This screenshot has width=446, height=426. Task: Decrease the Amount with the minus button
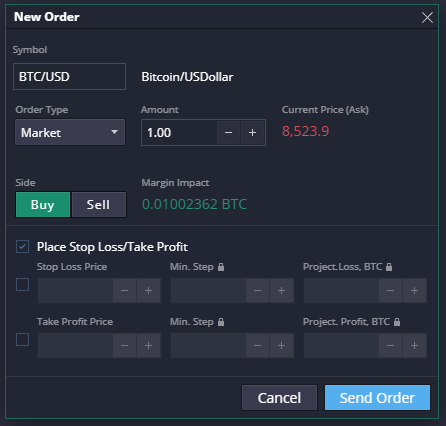click(x=228, y=133)
